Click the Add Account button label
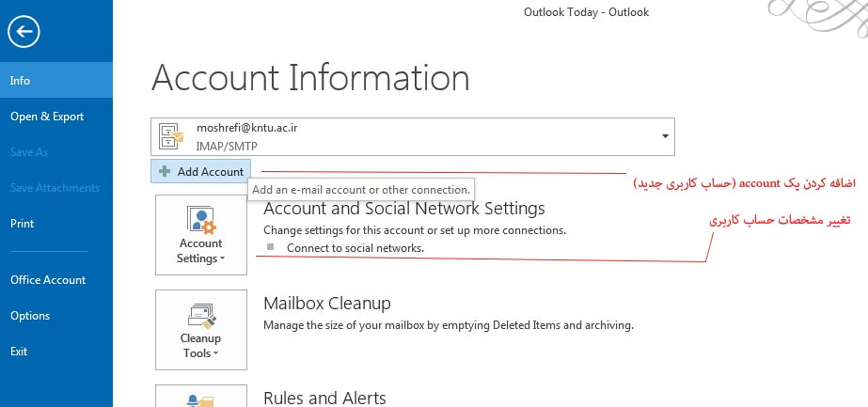This screenshot has width=868, height=407. tap(211, 172)
